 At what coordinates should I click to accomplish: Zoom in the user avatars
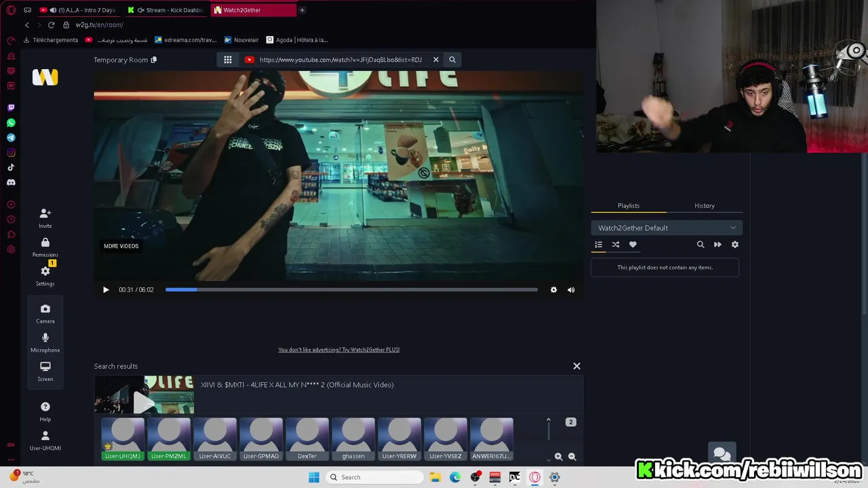coord(559,457)
